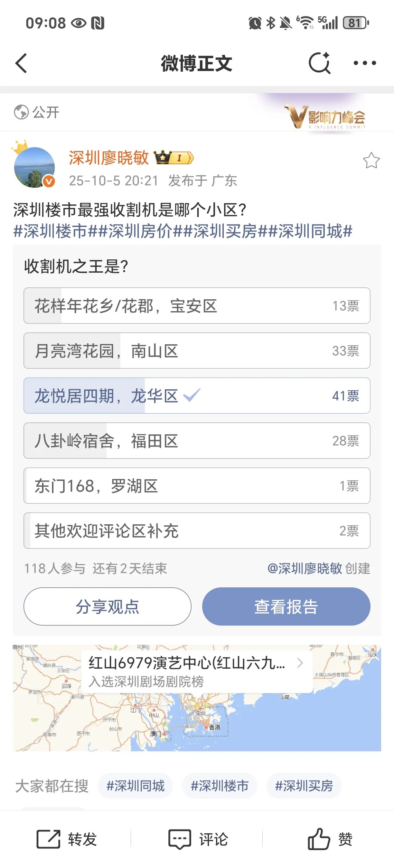The image size is (394, 868).
Task: Select poll option 八卦岭宿舍，福田区
Action: (197, 441)
